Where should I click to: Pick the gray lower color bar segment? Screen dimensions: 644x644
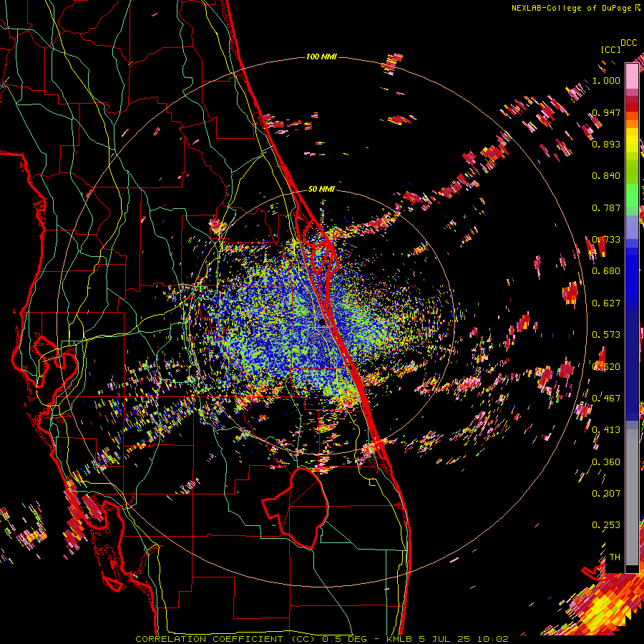tap(632, 497)
